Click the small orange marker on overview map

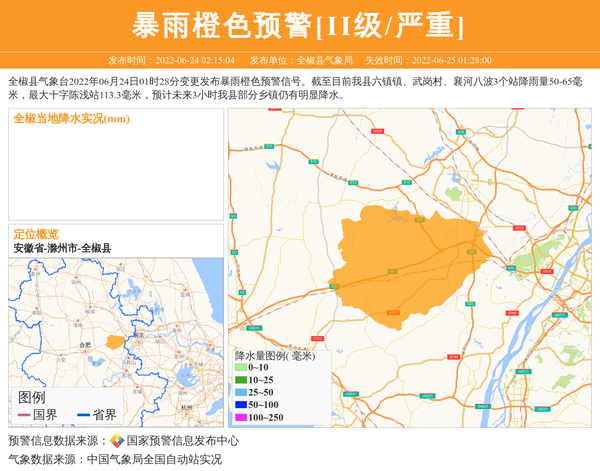(x=115, y=342)
